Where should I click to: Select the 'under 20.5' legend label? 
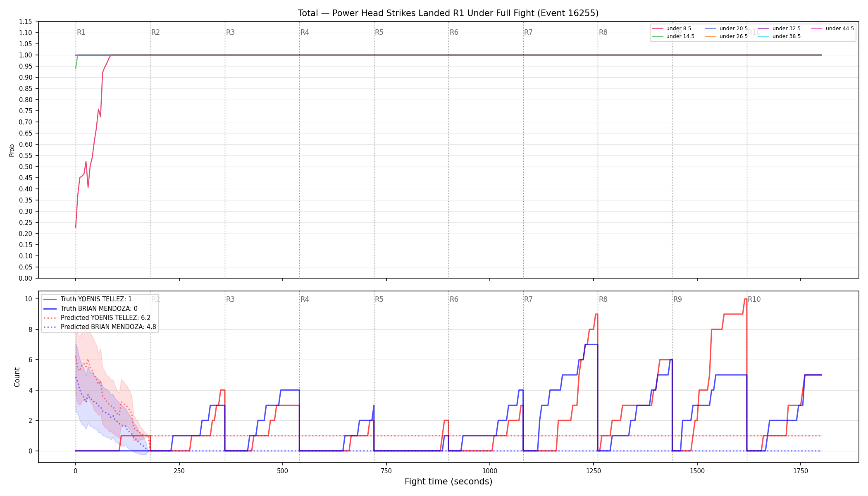[734, 29]
